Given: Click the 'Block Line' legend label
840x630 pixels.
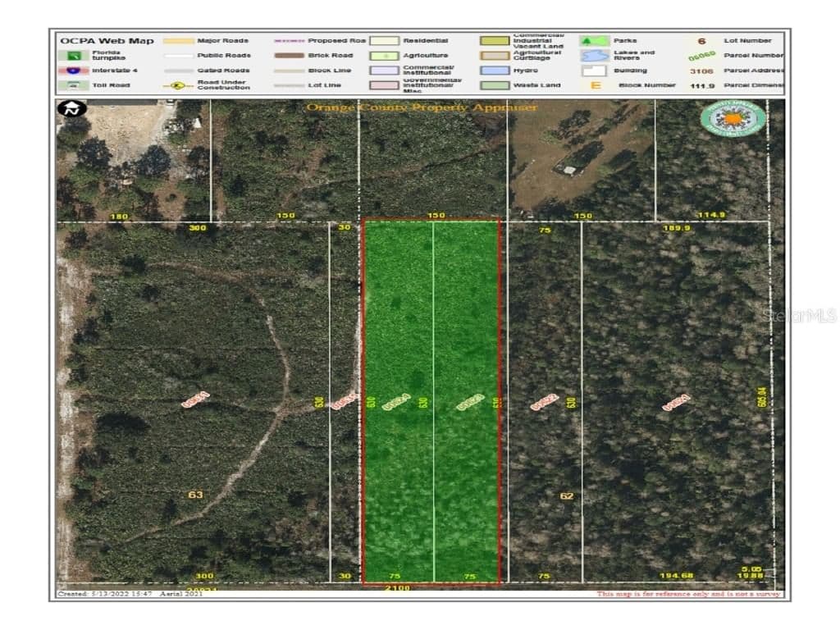Looking at the screenshot, I should tap(330, 71).
